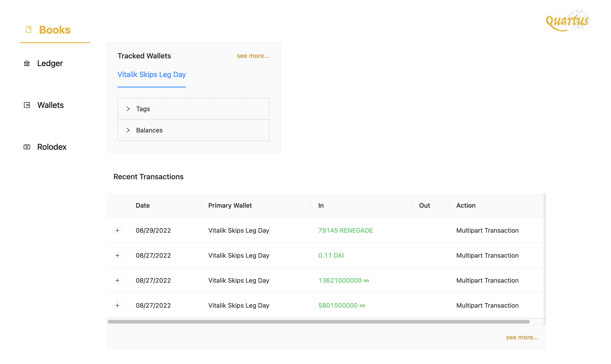Click Multipart Transaction in 0.11 DAI row

[487, 255]
